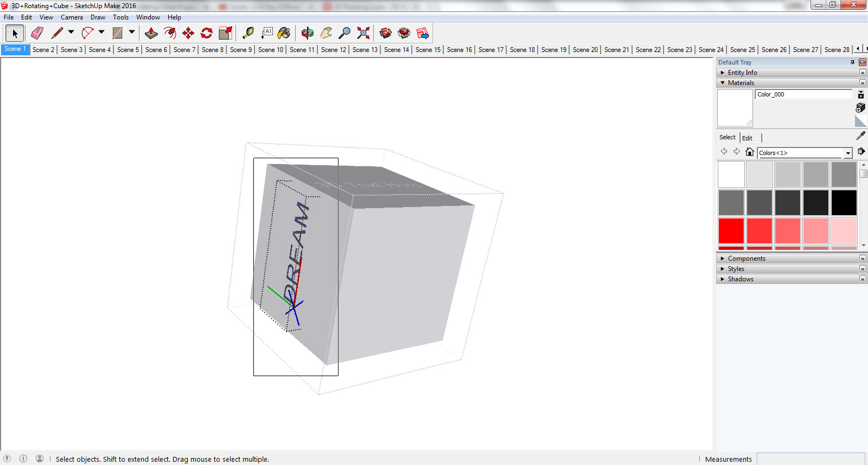The width and height of the screenshot is (868, 465).
Task: Choose the Move tool
Action: 188,33
